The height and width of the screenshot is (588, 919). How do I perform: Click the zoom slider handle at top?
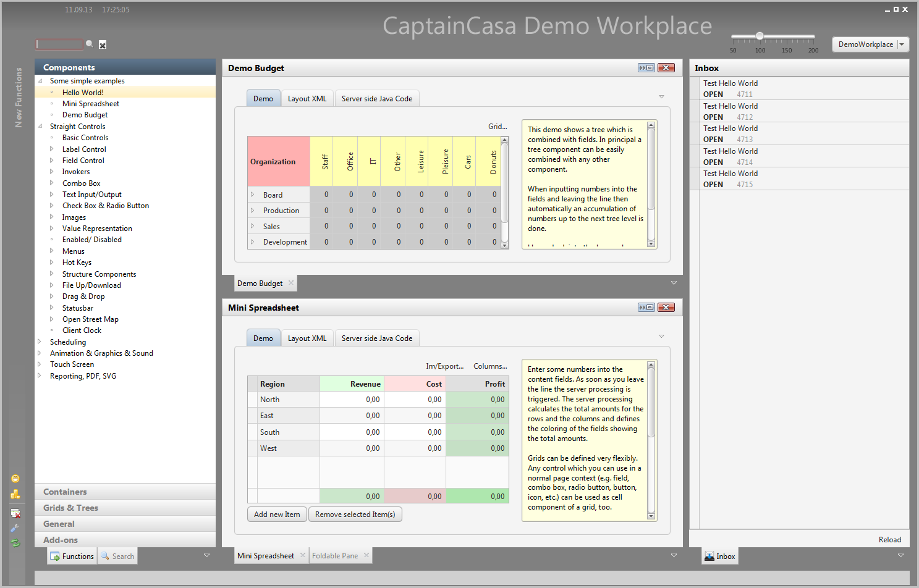(x=760, y=36)
